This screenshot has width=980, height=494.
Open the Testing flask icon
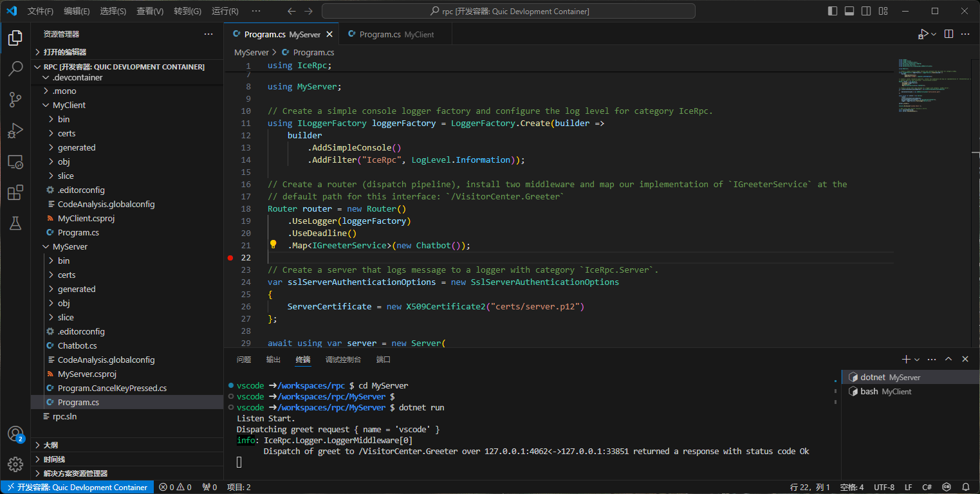pyautogui.click(x=15, y=223)
